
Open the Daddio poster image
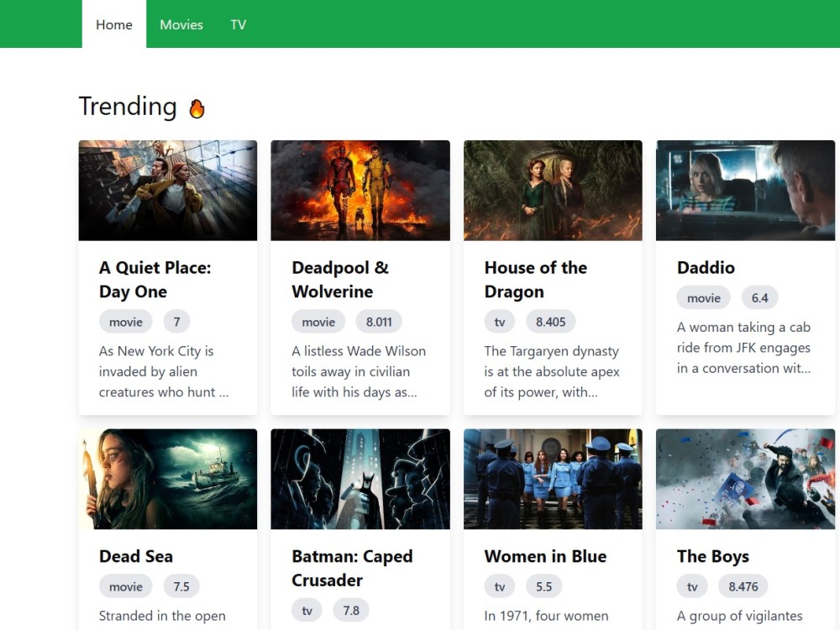coord(745,190)
